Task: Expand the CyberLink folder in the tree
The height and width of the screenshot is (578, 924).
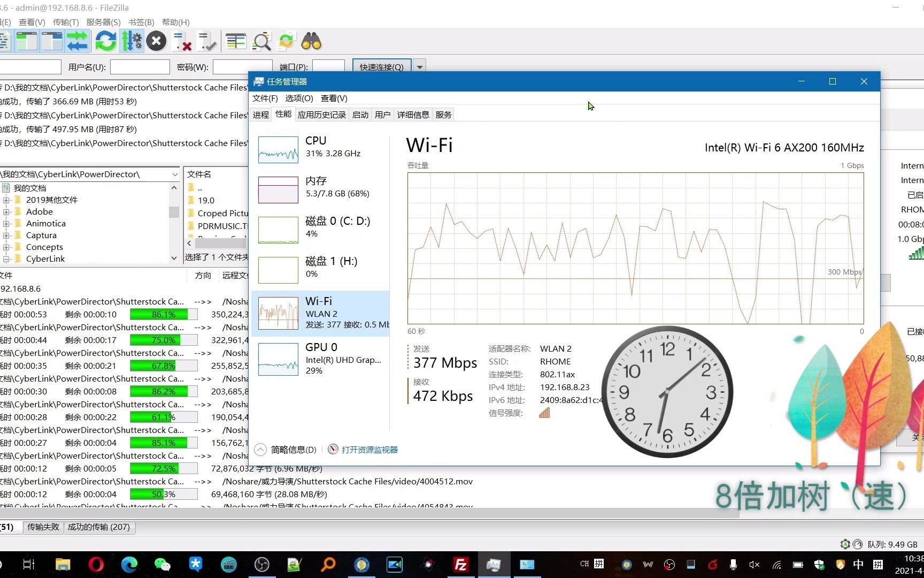Action: [x=5, y=258]
